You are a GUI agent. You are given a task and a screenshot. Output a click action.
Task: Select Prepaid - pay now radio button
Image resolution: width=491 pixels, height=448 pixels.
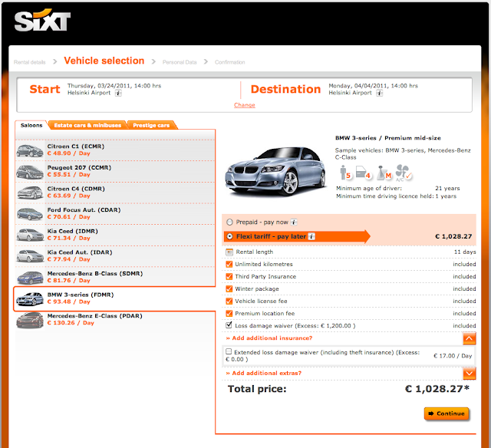[x=229, y=222]
